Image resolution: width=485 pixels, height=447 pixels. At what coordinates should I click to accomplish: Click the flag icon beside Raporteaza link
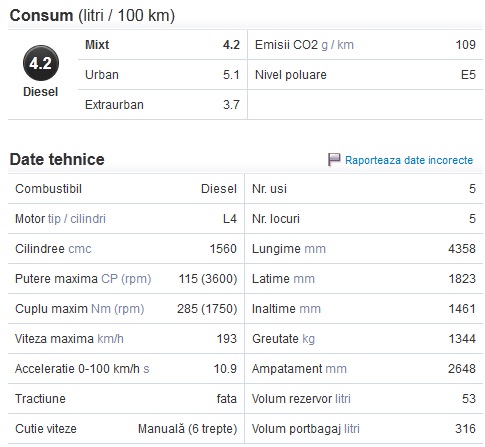click(x=334, y=160)
